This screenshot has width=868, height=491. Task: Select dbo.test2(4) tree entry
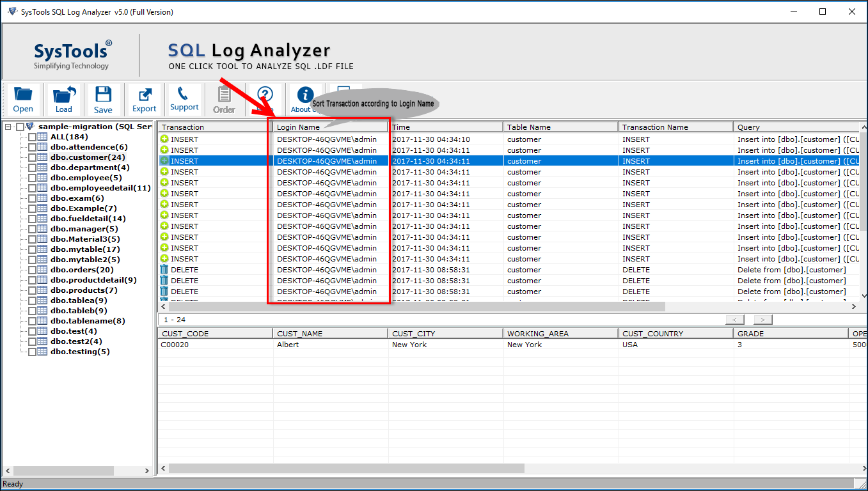pyautogui.click(x=76, y=341)
